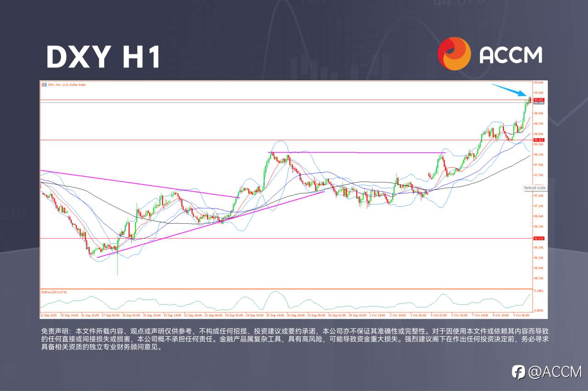Select the magenta horizontal resistance line near 98.18
This screenshot has height=391, width=588.
357,152
